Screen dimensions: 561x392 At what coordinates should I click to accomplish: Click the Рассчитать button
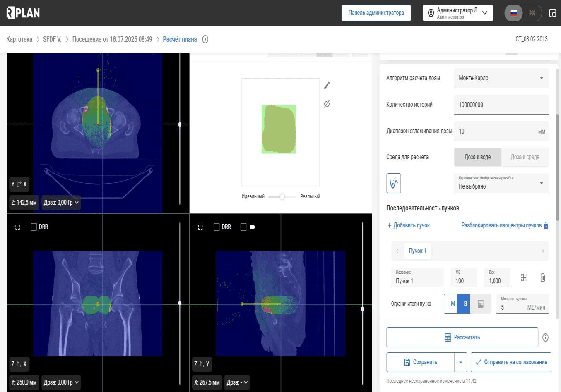coord(462,337)
